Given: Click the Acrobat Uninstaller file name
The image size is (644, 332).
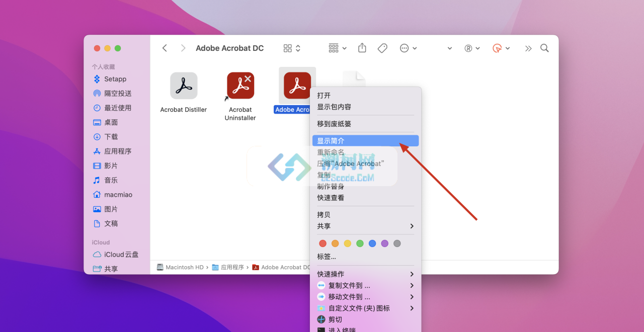Looking at the screenshot, I should [x=240, y=114].
